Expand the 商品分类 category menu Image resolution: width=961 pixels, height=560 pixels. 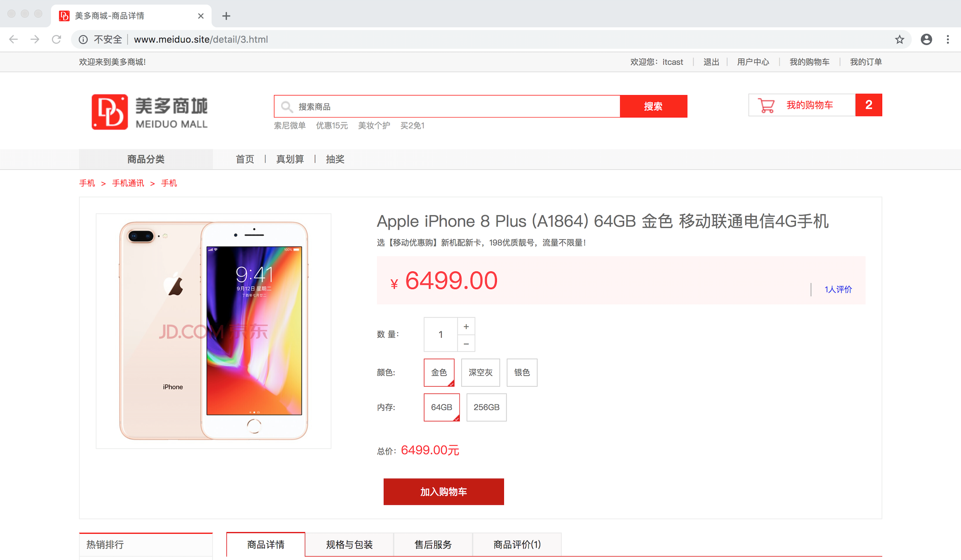[x=146, y=159]
